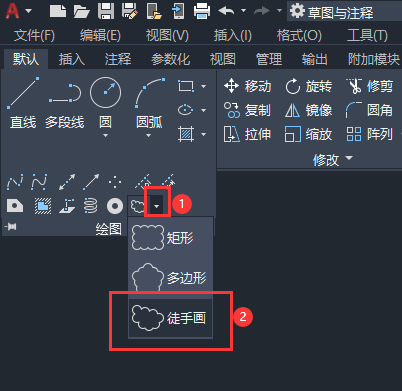
Task: Click the 阵列 array tool
Action: coord(370,134)
